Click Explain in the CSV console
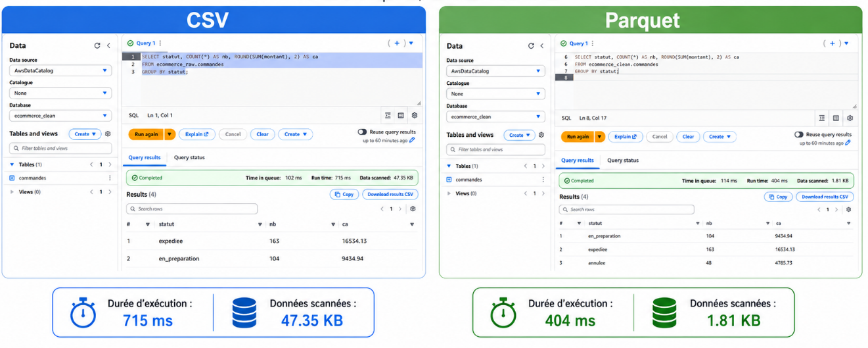 point(196,134)
